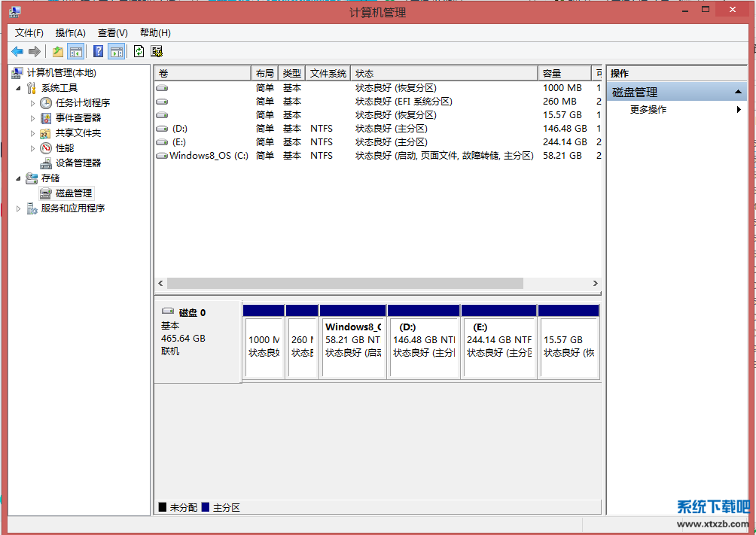Open the 查看(V) menu
This screenshot has width=756, height=535.
click(x=113, y=33)
